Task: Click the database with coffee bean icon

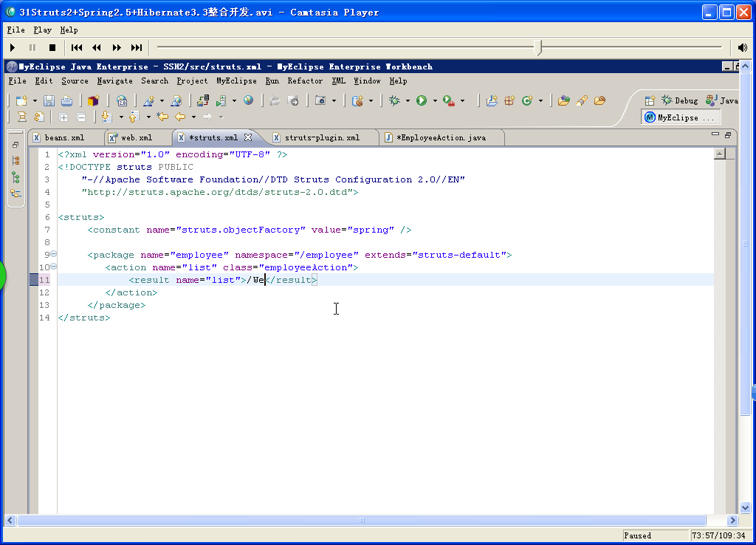Action: 357,100
